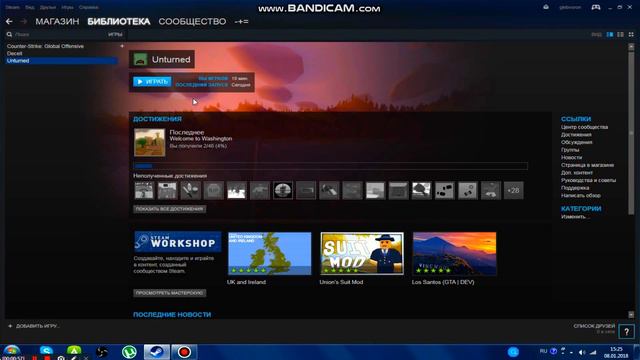Viewport: 640px width, 360px height.
Task: Switch library to detail view icon
Action: (610, 35)
